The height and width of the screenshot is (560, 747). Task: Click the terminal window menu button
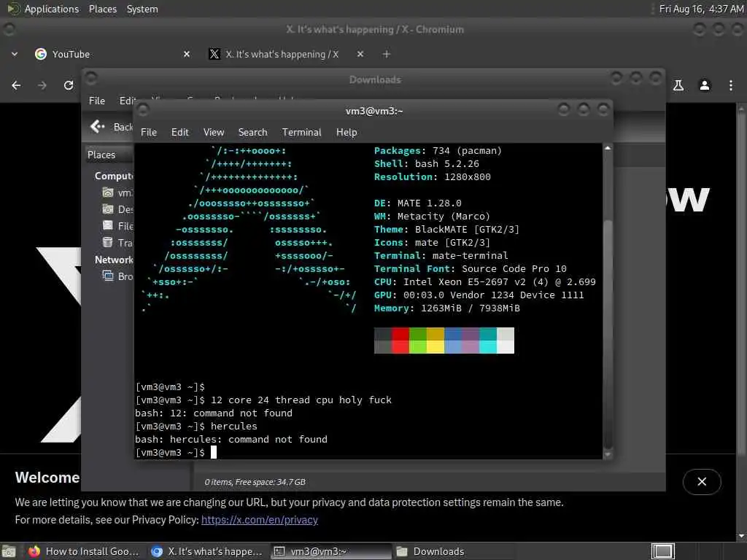(143, 111)
